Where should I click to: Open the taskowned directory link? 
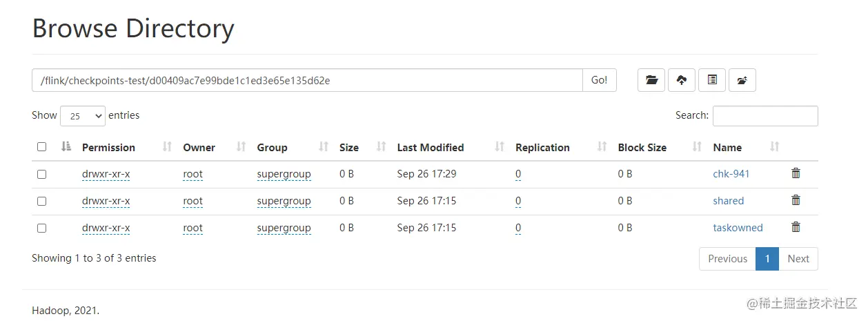tap(738, 228)
